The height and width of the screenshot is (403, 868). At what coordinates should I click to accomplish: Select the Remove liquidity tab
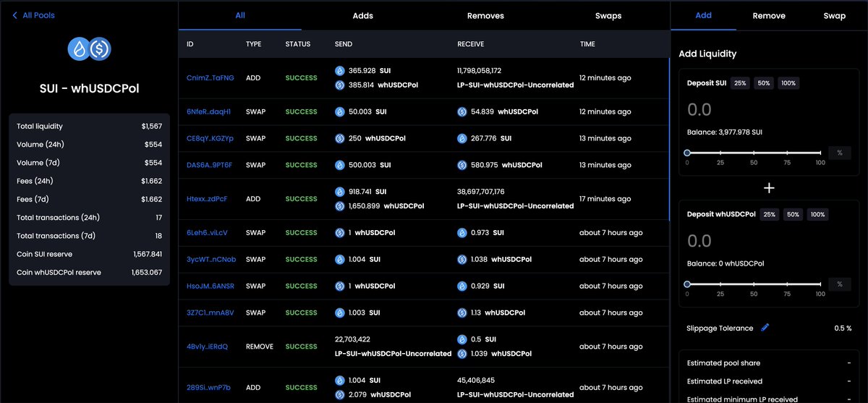[769, 15]
